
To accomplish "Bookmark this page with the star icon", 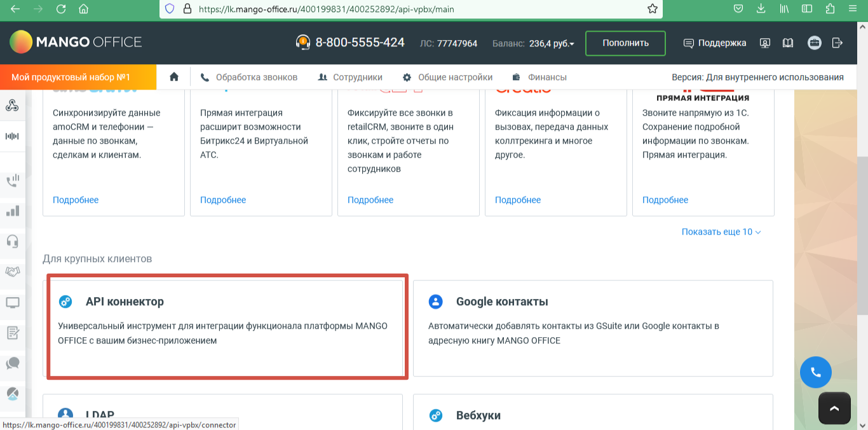I will (652, 10).
